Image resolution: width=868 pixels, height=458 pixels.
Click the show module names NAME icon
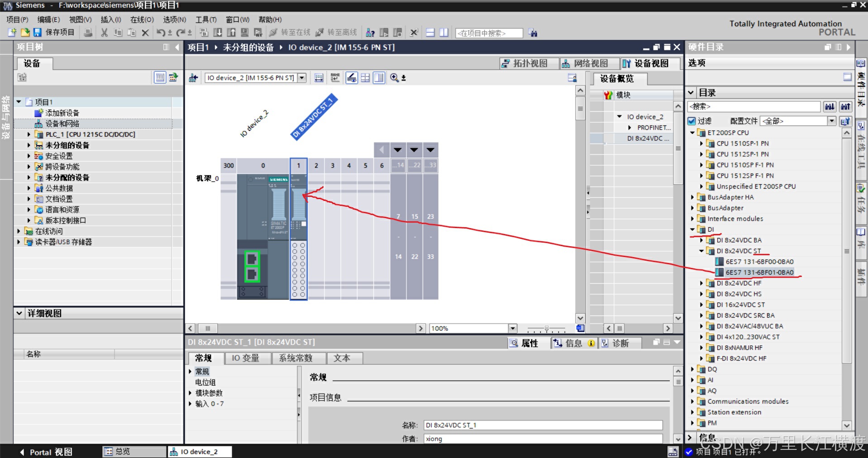click(x=335, y=78)
